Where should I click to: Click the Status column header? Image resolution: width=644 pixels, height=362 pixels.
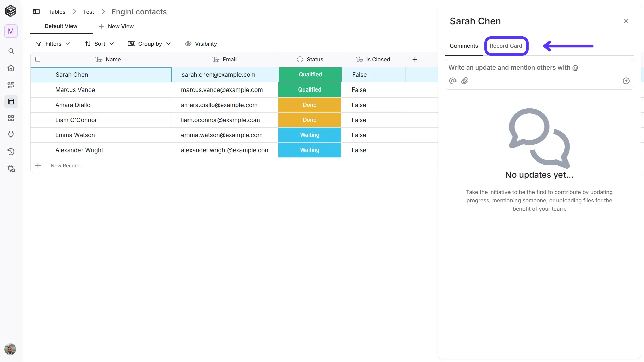point(310,59)
